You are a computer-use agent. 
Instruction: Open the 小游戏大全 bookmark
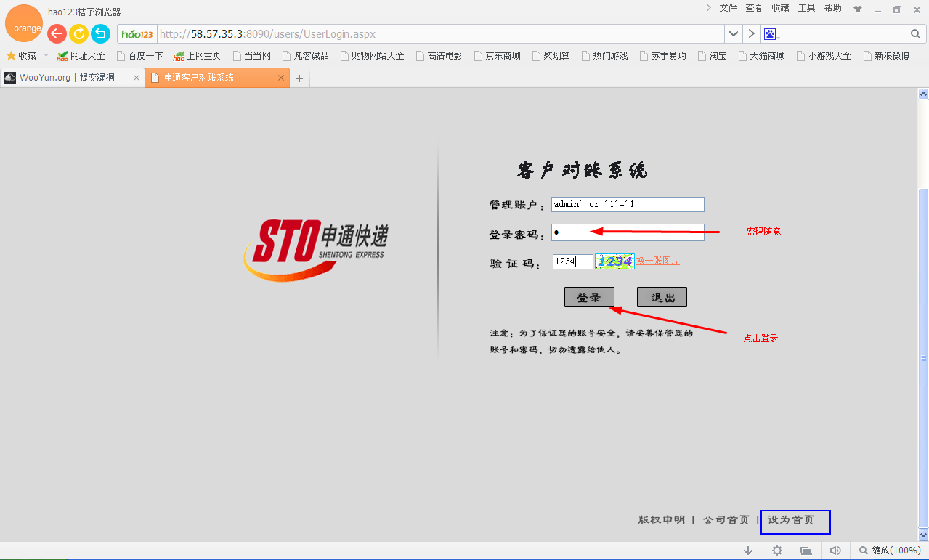(824, 56)
